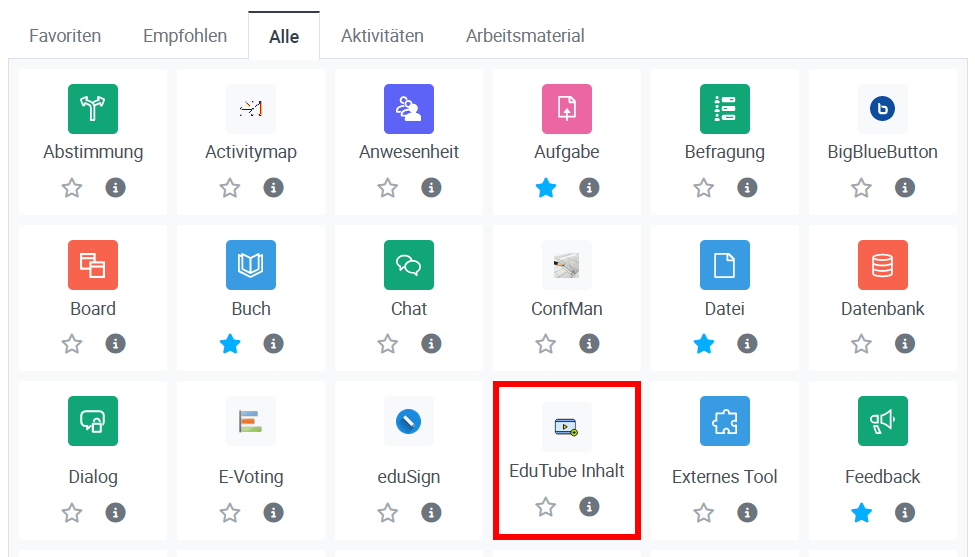Remove Feedback from favorites

861,512
